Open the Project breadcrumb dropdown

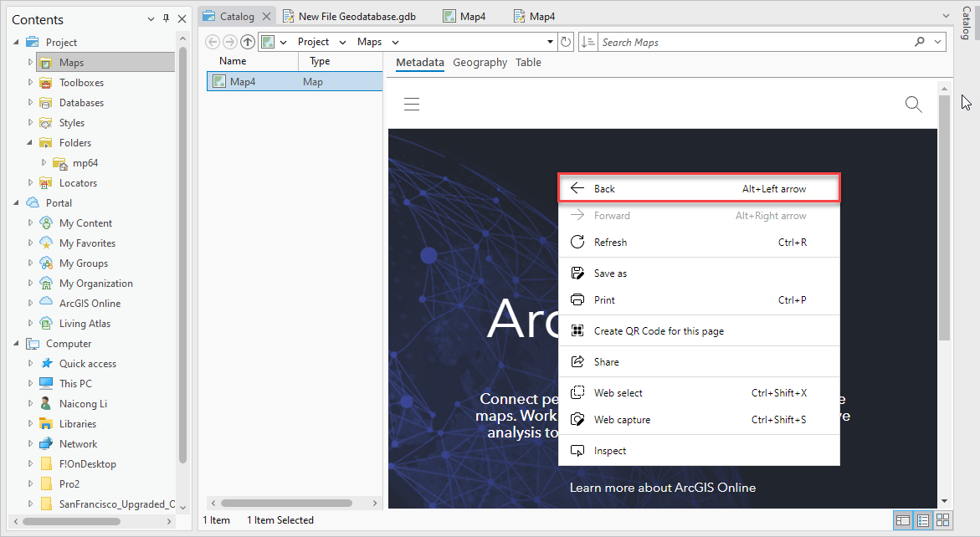342,41
